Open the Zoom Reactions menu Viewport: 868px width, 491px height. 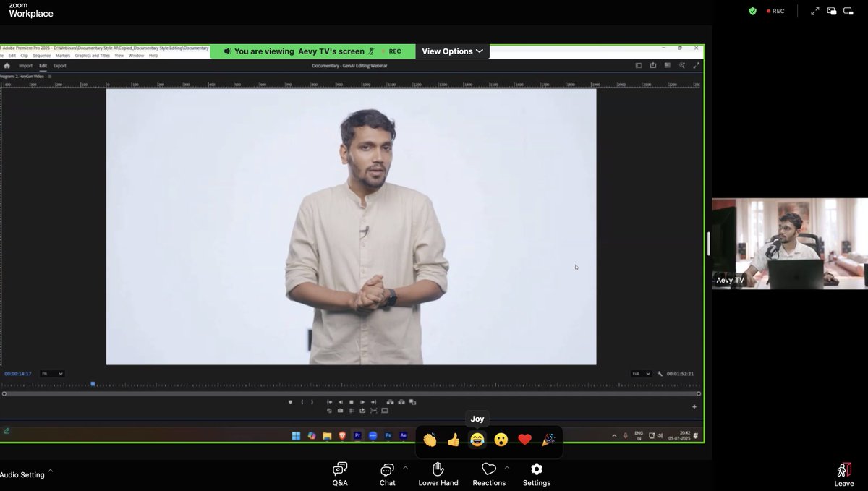click(x=489, y=474)
